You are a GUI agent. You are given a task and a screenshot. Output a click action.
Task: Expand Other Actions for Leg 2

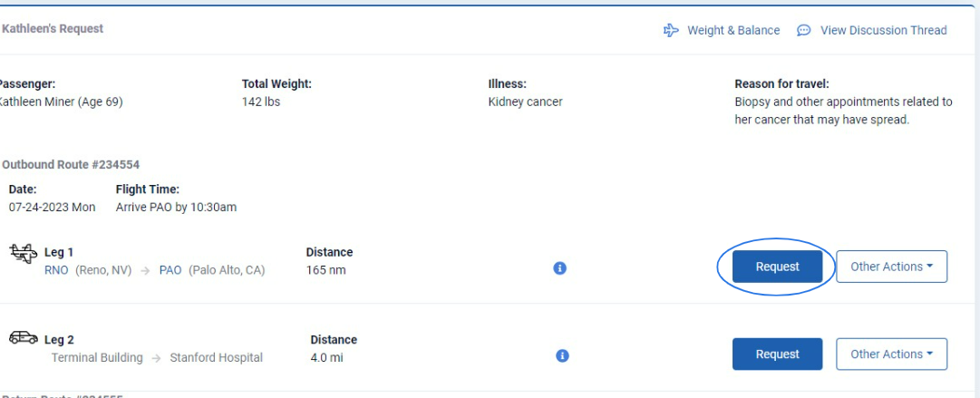click(892, 354)
